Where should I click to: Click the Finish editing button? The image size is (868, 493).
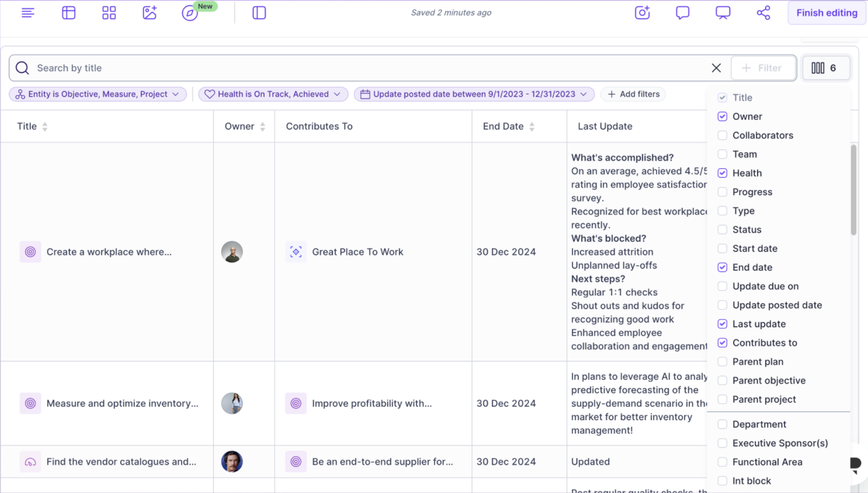pos(827,13)
